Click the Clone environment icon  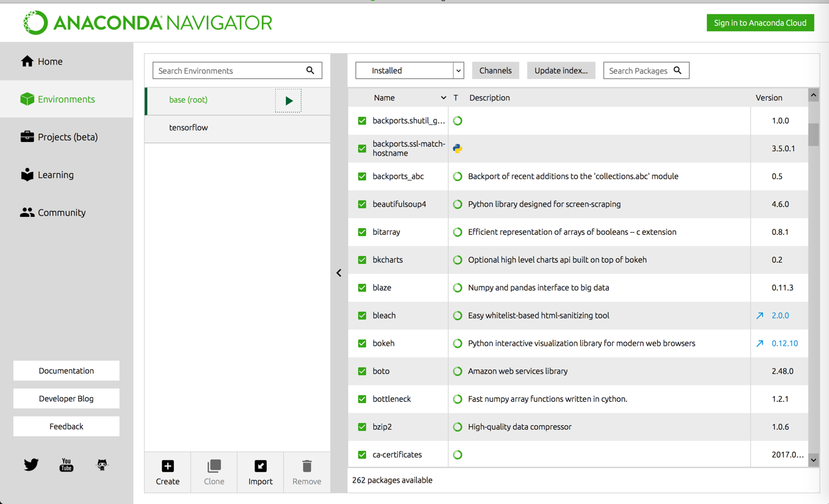click(x=214, y=466)
